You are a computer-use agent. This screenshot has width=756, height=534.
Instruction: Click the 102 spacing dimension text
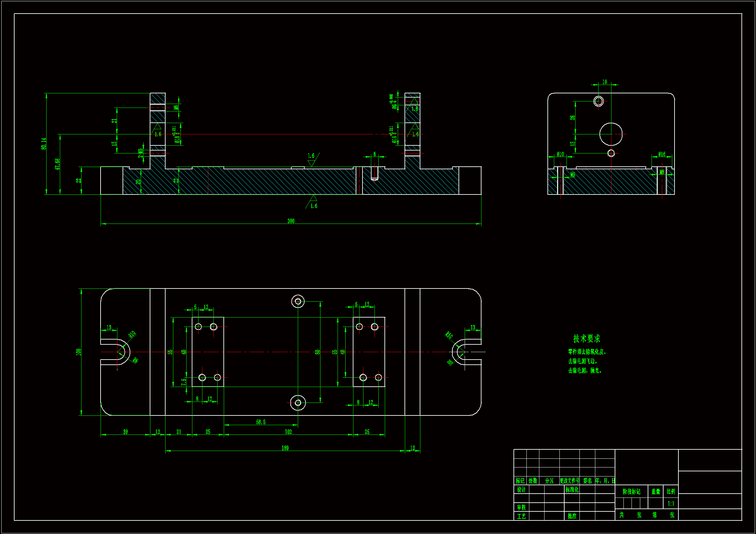[x=288, y=432]
